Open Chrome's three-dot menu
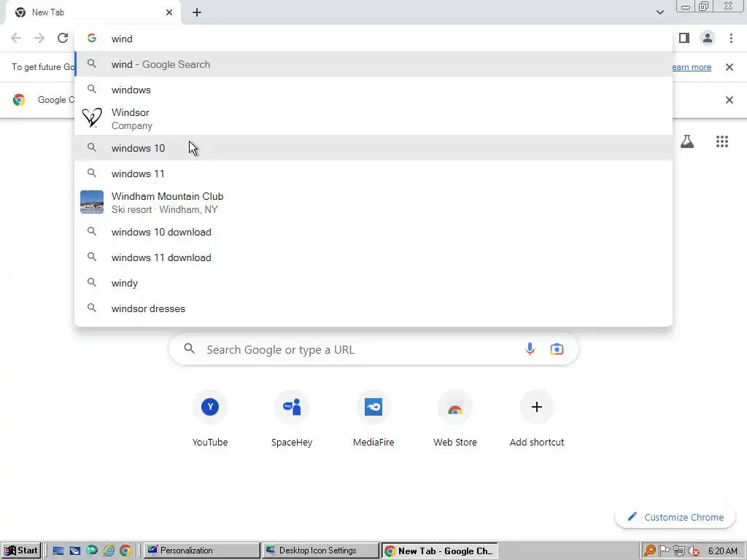The height and width of the screenshot is (560, 747). 731,38
